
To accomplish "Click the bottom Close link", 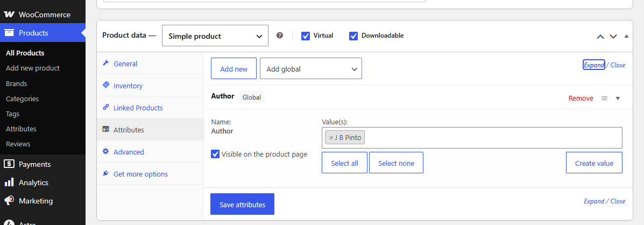I will pos(618,201).
